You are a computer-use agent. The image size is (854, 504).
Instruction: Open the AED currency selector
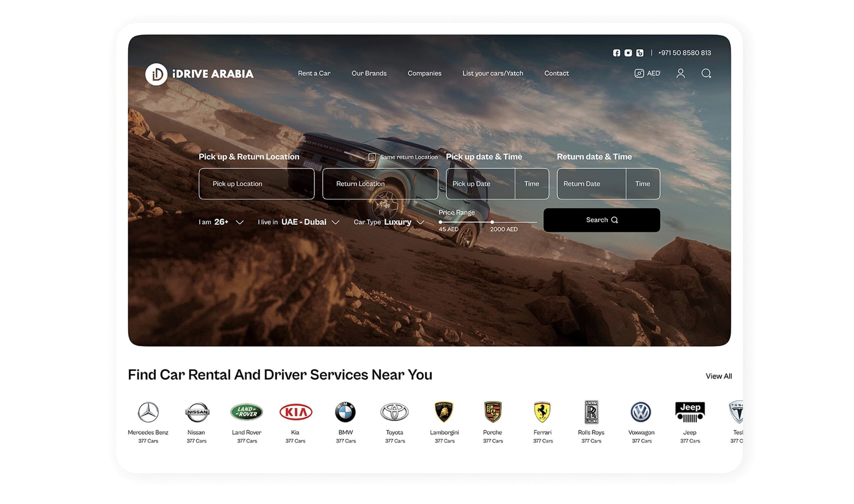click(647, 73)
